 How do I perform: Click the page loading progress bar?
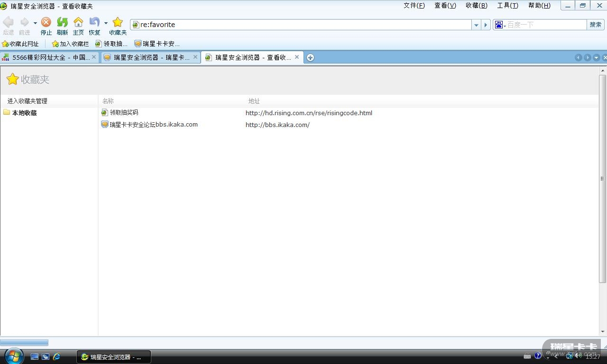pyautogui.click(x=24, y=342)
